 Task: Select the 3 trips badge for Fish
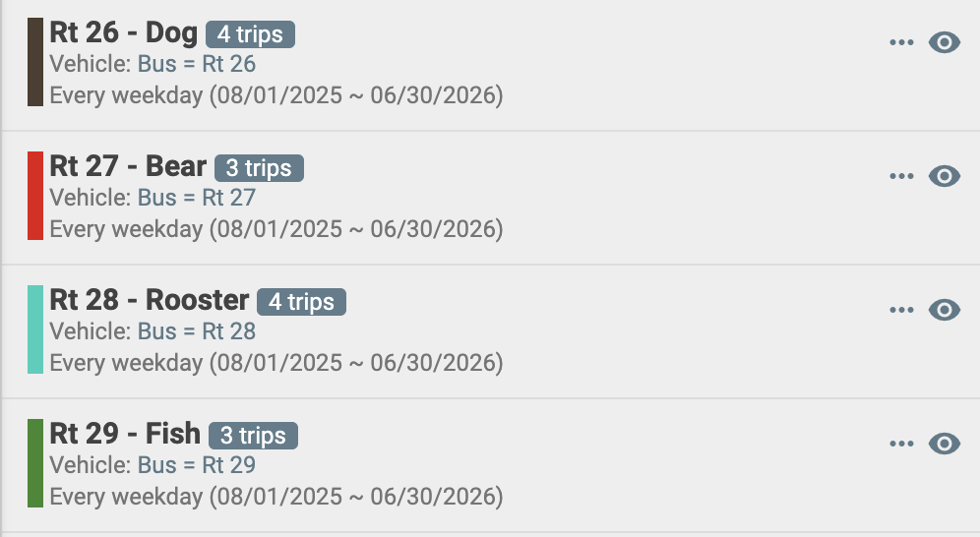coord(253,436)
